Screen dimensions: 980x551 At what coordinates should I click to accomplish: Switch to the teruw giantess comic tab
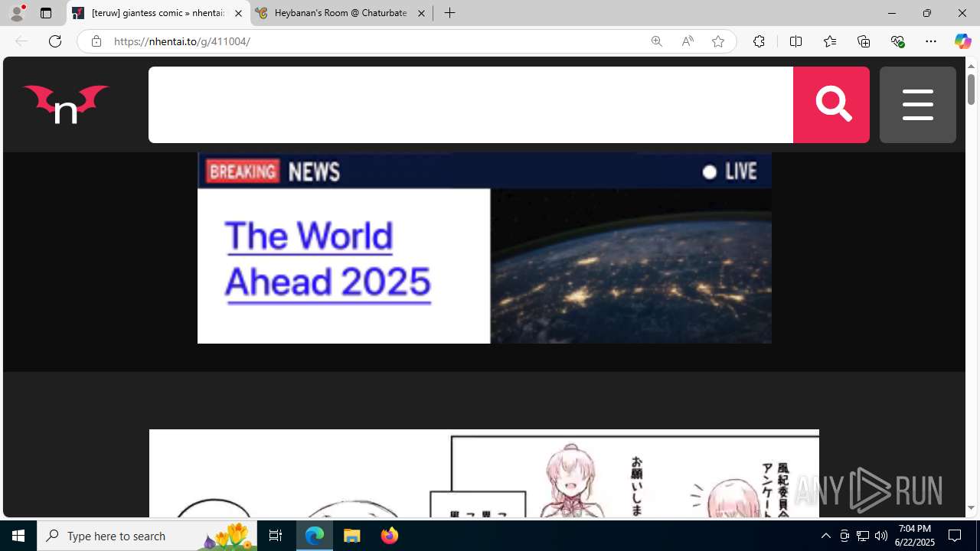pyautogui.click(x=158, y=13)
